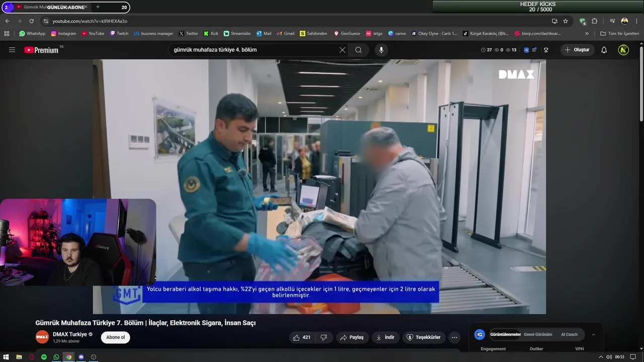Click the IQ extension logo icon

479,334
